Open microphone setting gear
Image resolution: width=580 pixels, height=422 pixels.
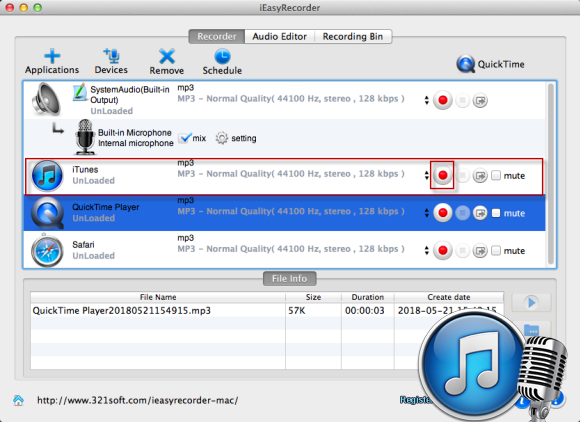[x=222, y=138]
